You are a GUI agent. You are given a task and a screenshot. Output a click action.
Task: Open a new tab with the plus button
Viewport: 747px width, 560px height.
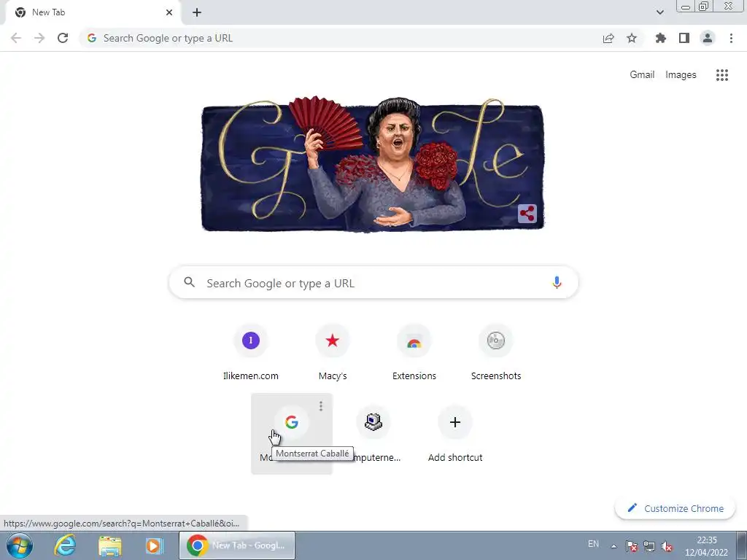coord(197,12)
